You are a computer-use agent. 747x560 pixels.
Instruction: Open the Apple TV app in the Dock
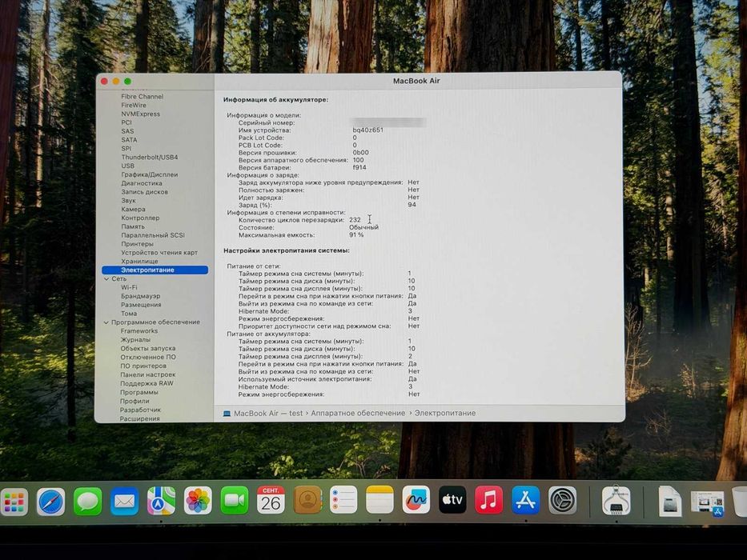point(452,500)
